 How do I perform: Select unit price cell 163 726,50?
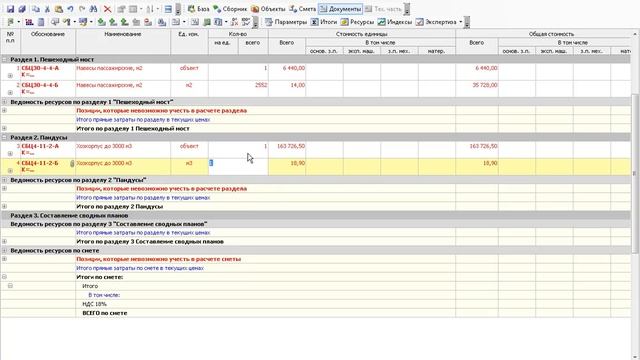tap(287, 150)
